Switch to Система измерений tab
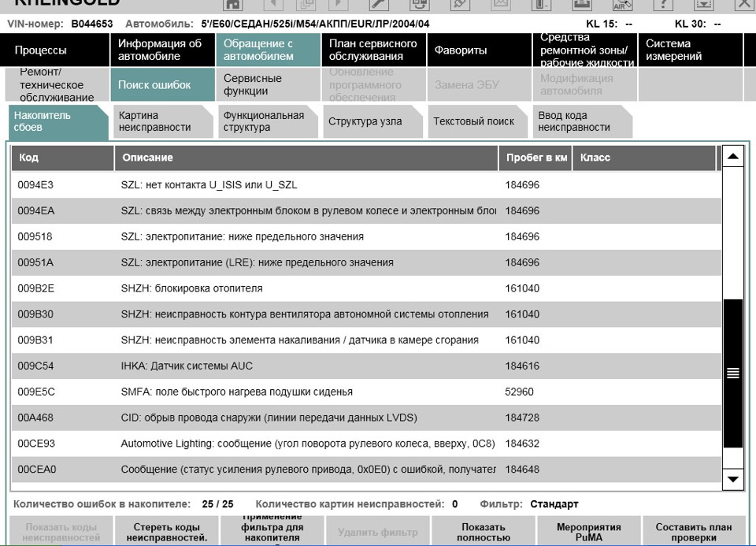Image resolution: width=756 pixels, height=546 pixels. (x=691, y=50)
